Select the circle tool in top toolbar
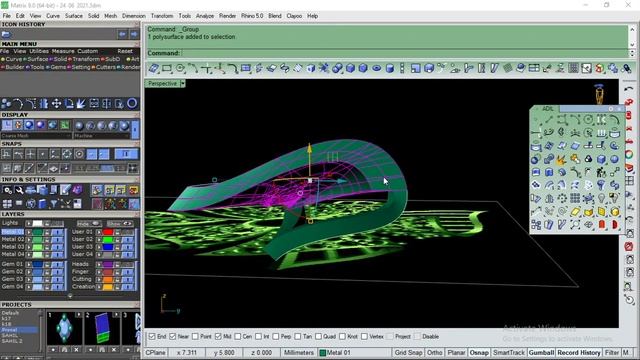 180,68
